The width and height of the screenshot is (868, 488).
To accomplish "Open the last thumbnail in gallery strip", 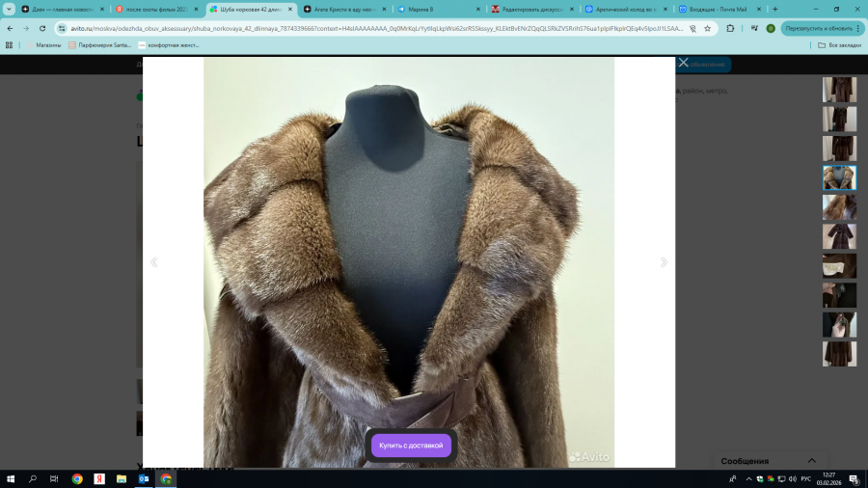I will (x=839, y=354).
